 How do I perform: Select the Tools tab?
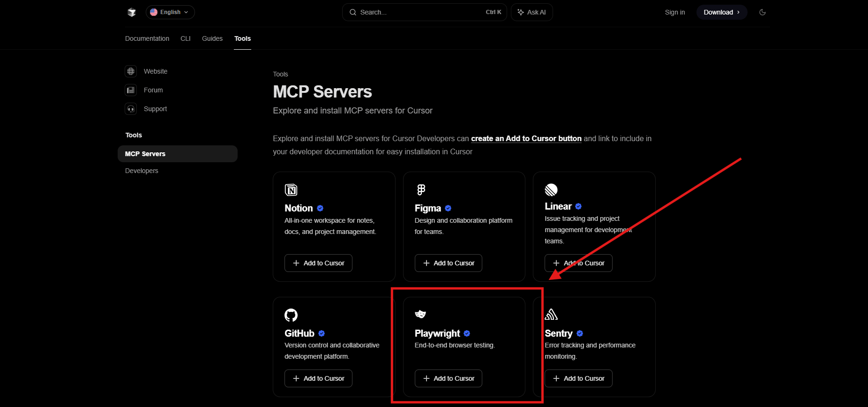pyautogui.click(x=242, y=38)
